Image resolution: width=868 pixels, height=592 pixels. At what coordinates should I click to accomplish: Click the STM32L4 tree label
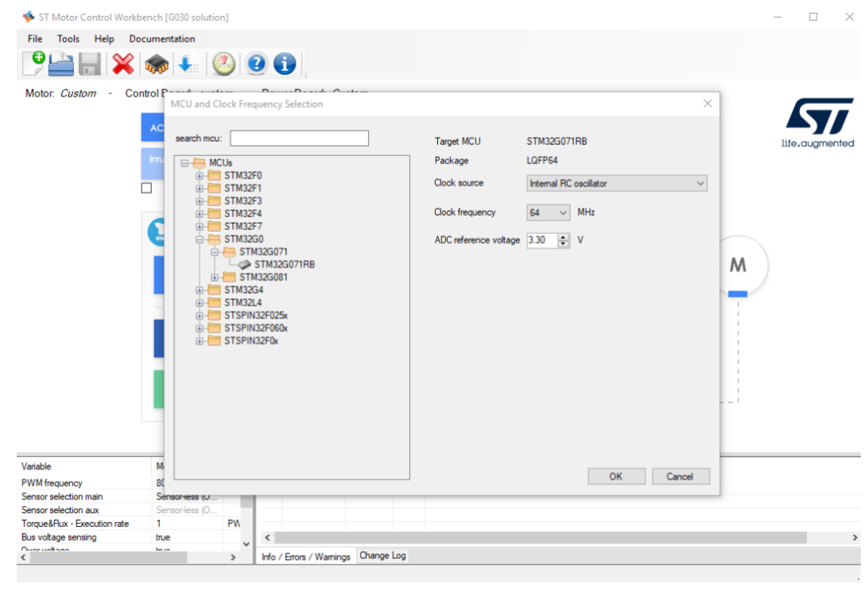(x=243, y=303)
